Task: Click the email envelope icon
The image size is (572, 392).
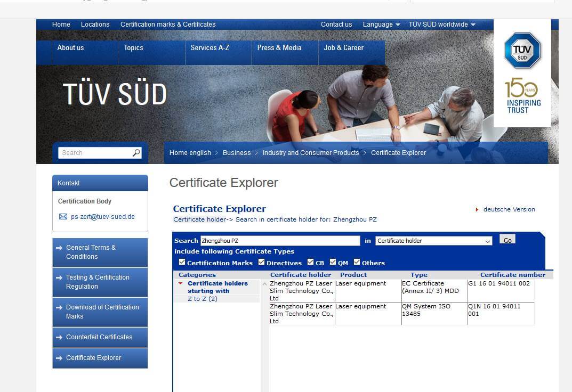Action: point(63,217)
